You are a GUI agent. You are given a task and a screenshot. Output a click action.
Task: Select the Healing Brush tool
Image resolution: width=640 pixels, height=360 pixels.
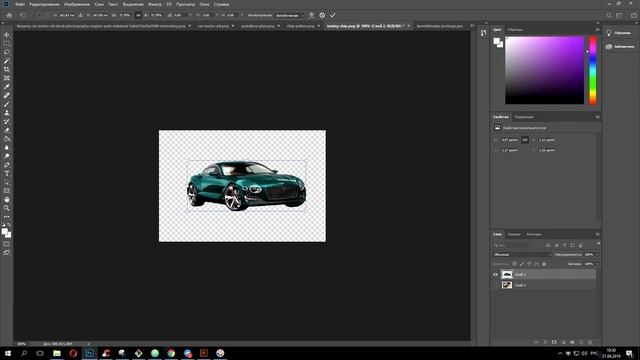7,96
